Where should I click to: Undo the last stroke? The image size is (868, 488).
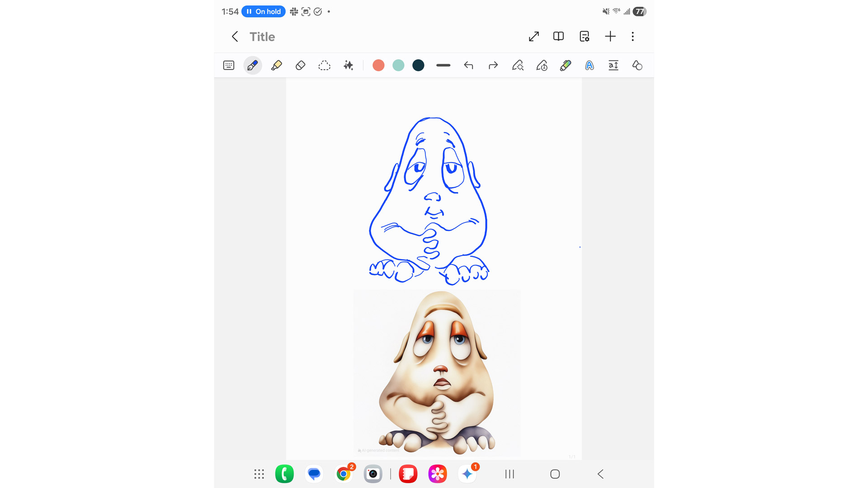coord(468,66)
